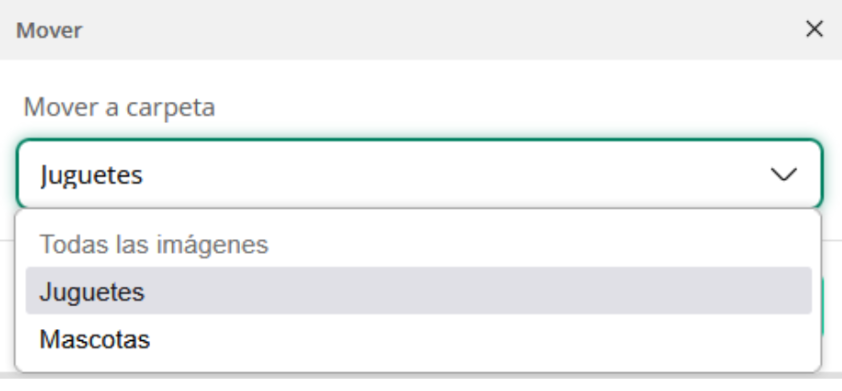Click the blank row area right of Mascotas

pos(481,339)
